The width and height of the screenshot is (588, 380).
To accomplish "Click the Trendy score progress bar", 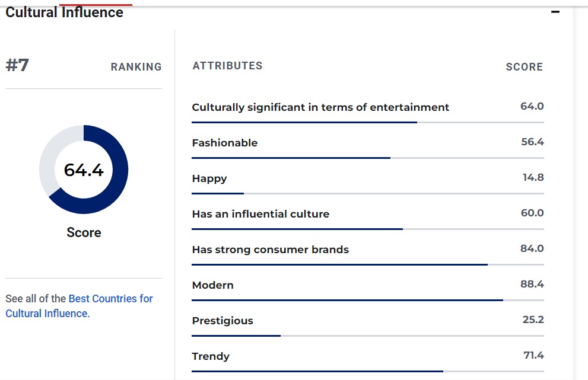I will click(x=367, y=371).
